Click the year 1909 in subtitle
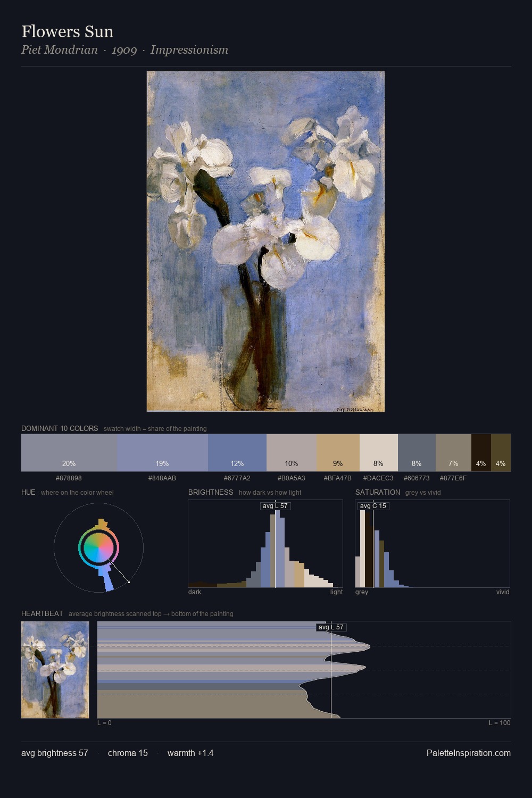532x798 pixels. click(124, 50)
